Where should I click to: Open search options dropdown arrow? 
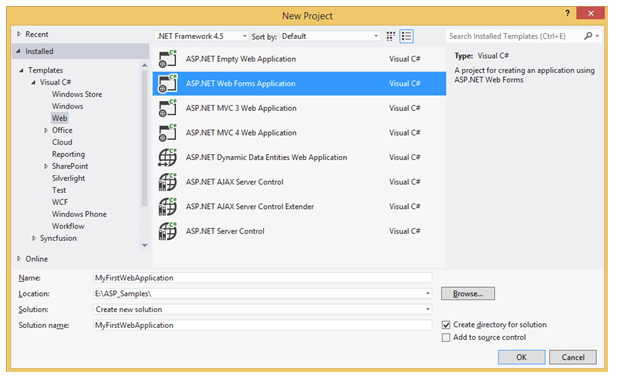coord(597,36)
